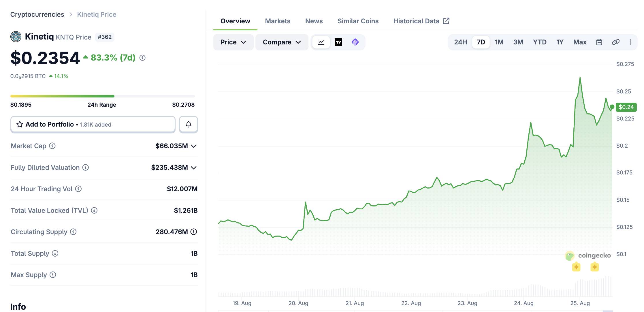Click the Circulating Supply value info icon
The image size is (644, 312).
[x=194, y=232]
